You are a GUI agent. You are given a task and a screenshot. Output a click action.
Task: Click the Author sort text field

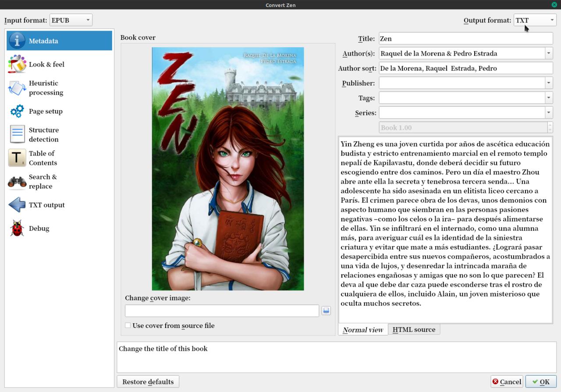[x=465, y=68]
